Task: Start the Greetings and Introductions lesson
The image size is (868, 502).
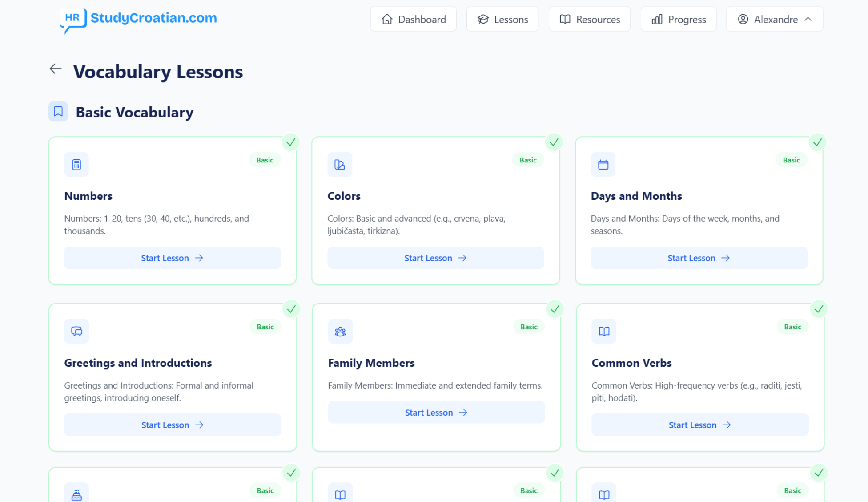Action: 173,425
